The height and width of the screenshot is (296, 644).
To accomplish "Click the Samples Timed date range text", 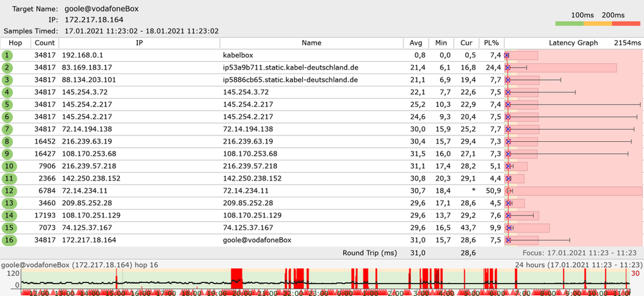I will click(142, 31).
